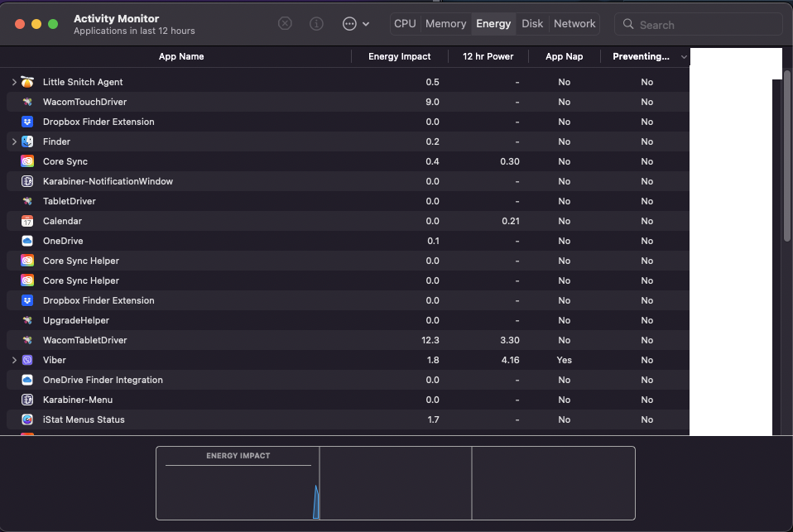Click the WacomTouchDriver app icon
Viewport: 793px width, 532px height.
pyautogui.click(x=27, y=102)
